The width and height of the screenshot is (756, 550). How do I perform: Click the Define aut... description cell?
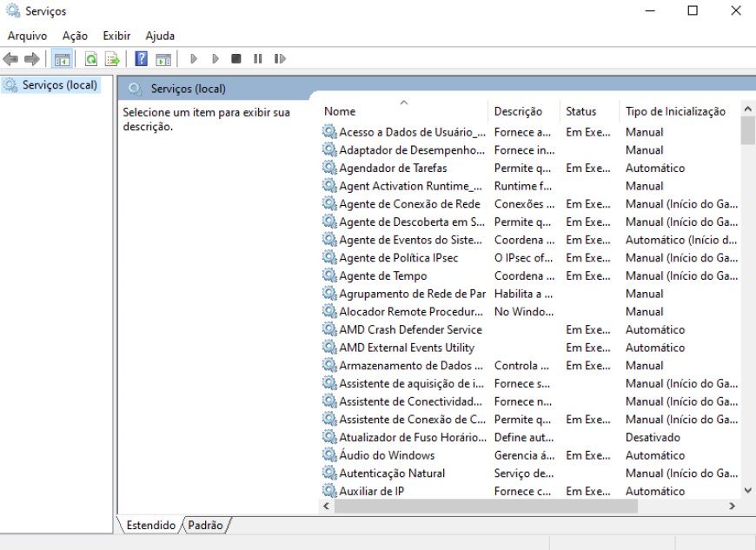524,437
